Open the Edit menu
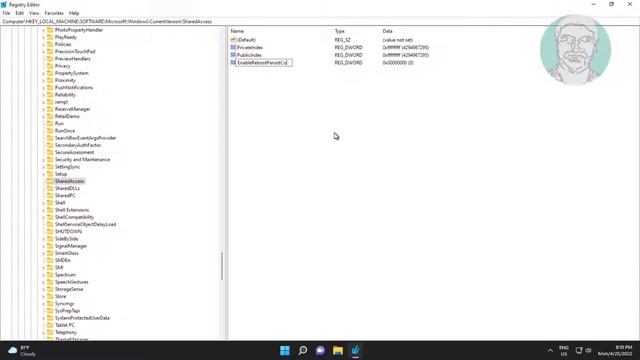 pos(19,13)
